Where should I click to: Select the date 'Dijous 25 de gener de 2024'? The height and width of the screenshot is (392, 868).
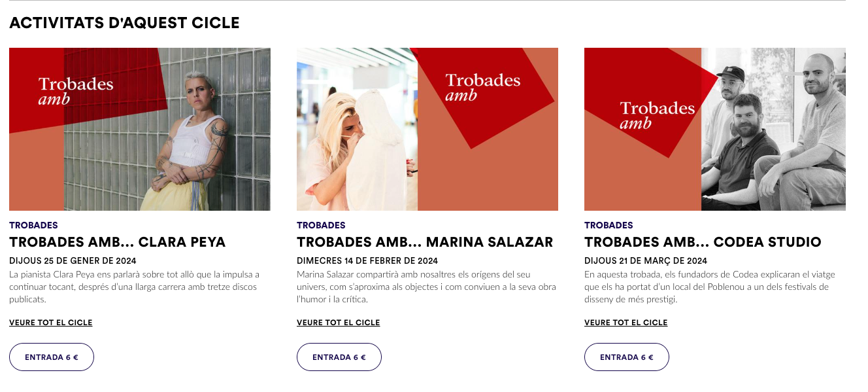click(x=73, y=260)
